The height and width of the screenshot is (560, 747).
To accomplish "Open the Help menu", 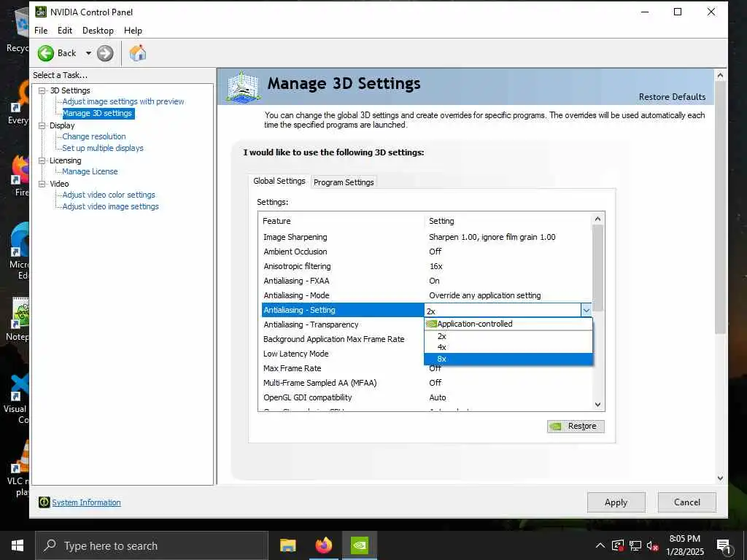I will pyautogui.click(x=133, y=31).
